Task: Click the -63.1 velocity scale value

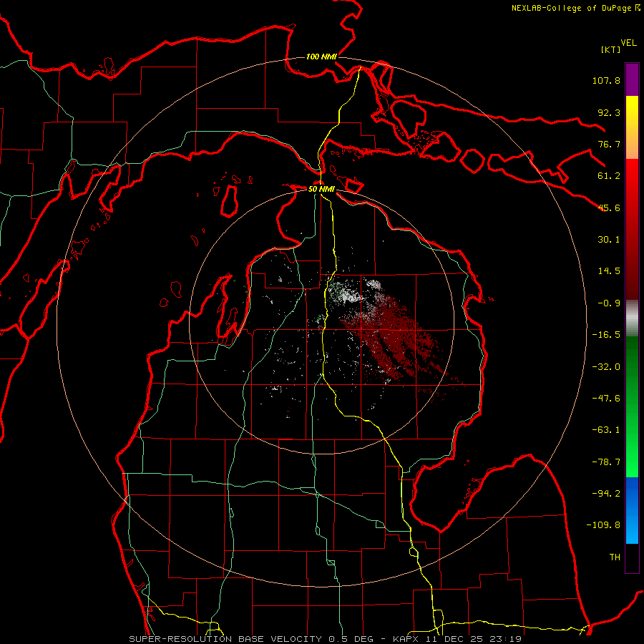Action: (606, 430)
